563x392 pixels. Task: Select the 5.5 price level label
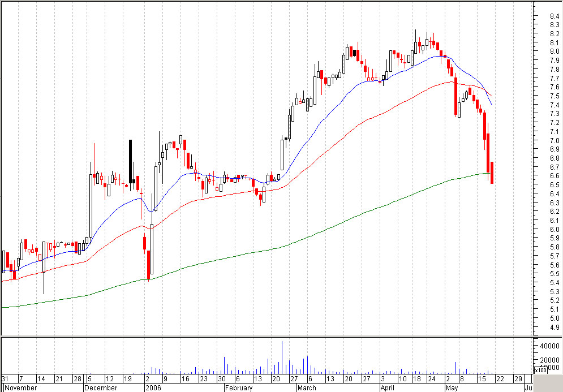[555, 274]
